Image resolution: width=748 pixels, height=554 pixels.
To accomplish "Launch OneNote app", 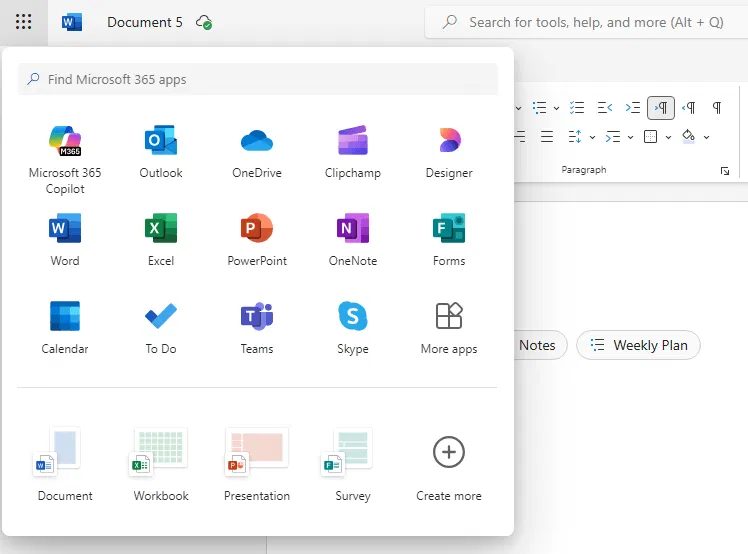I will (x=353, y=240).
